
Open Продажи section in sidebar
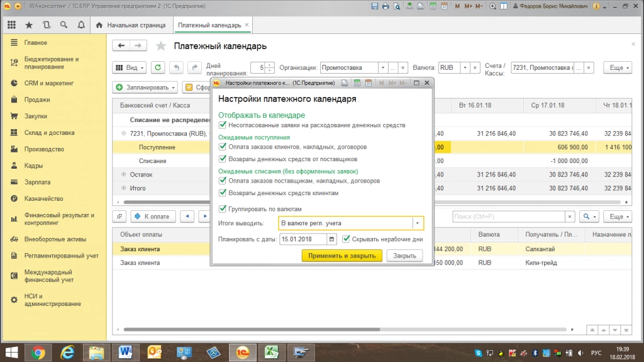pos(37,99)
